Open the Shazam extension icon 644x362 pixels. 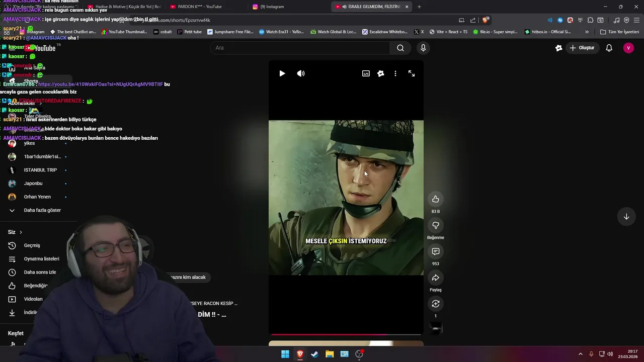pos(560,20)
